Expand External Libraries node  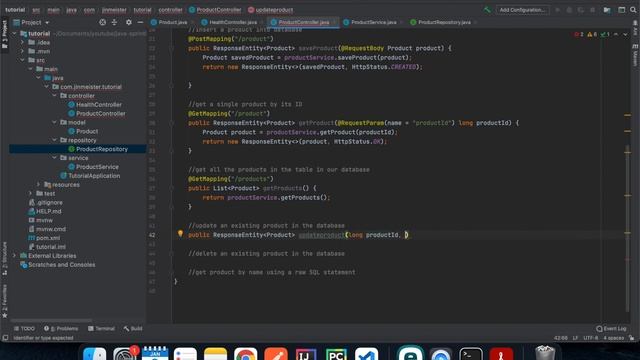[x=15, y=256]
